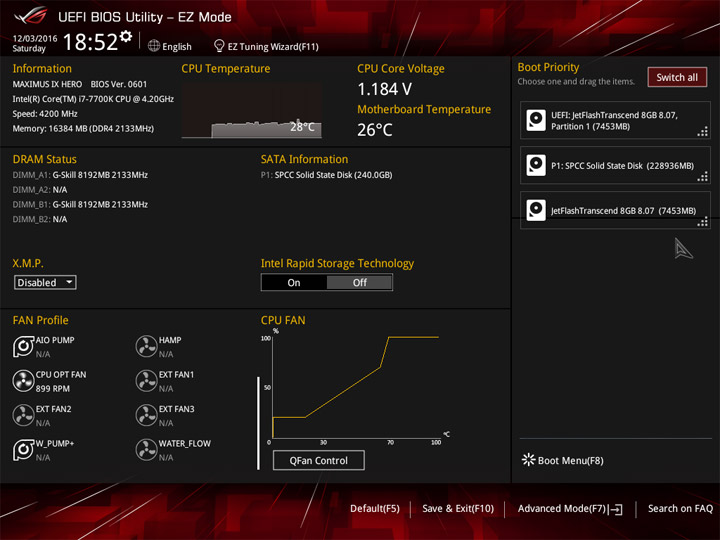The height and width of the screenshot is (540, 720).
Task: Click DIMM_B2 N/A row
Action: [x=40, y=219]
